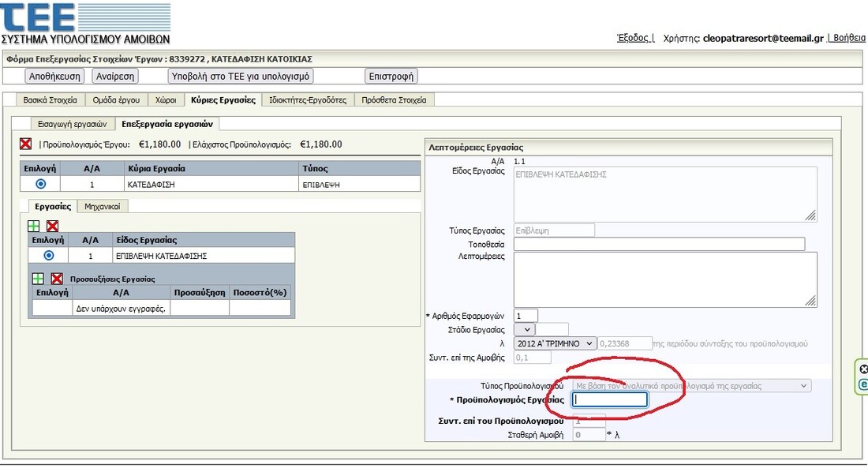868x472 pixels.
Task: Add surcharge with green plus beside Προσαυξήσεις Εργασίας
Action: [x=38, y=279]
